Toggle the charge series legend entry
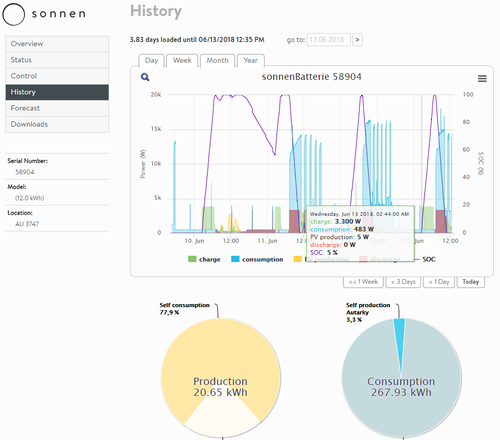The width and height of the screenshot is (500, 440). point(204,259)
